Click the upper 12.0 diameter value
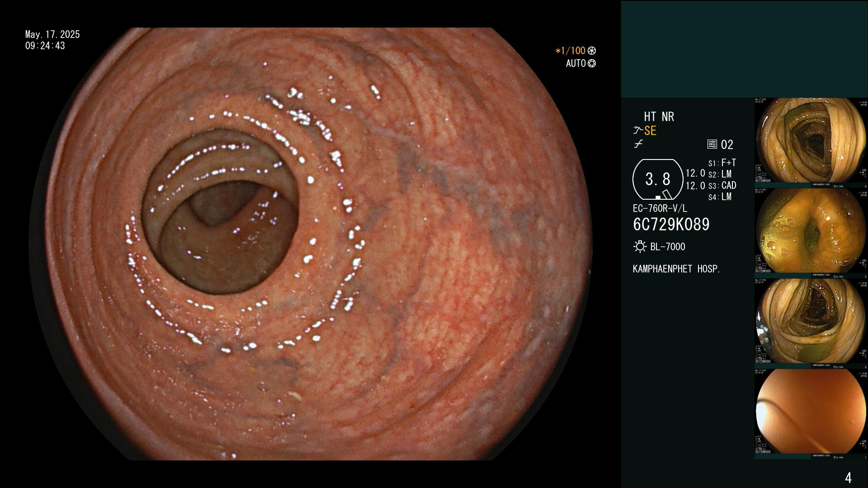The image size is (868, 488). click(695, 174)
